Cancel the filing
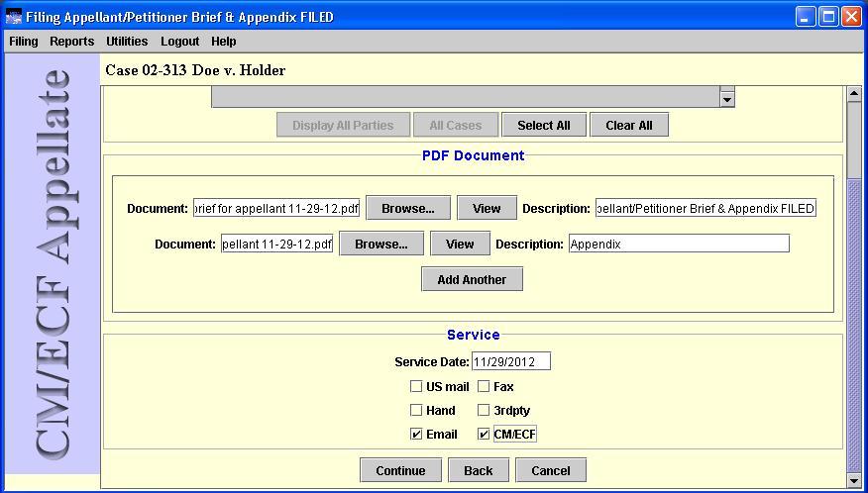 (x=551, y=470)
